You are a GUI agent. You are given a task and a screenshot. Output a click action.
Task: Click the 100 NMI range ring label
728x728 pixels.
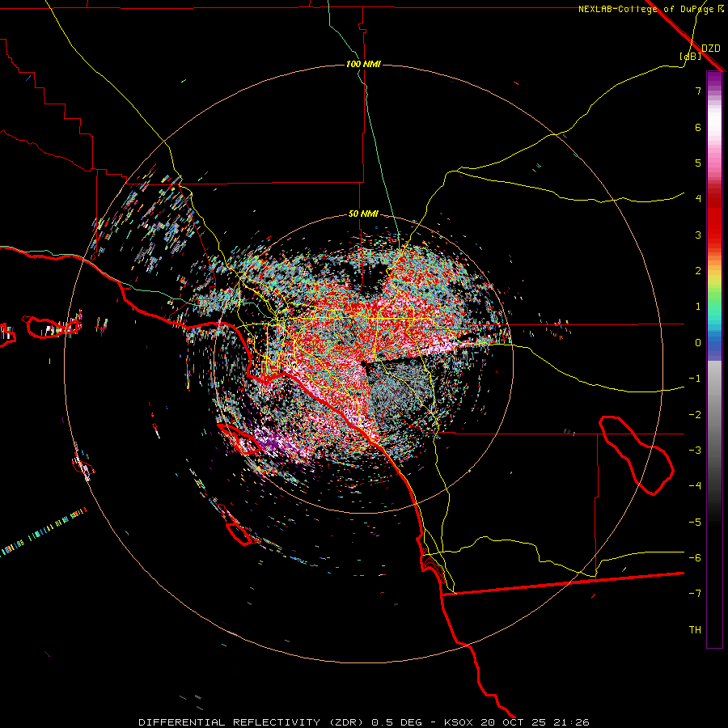click(x=363, y=64)
